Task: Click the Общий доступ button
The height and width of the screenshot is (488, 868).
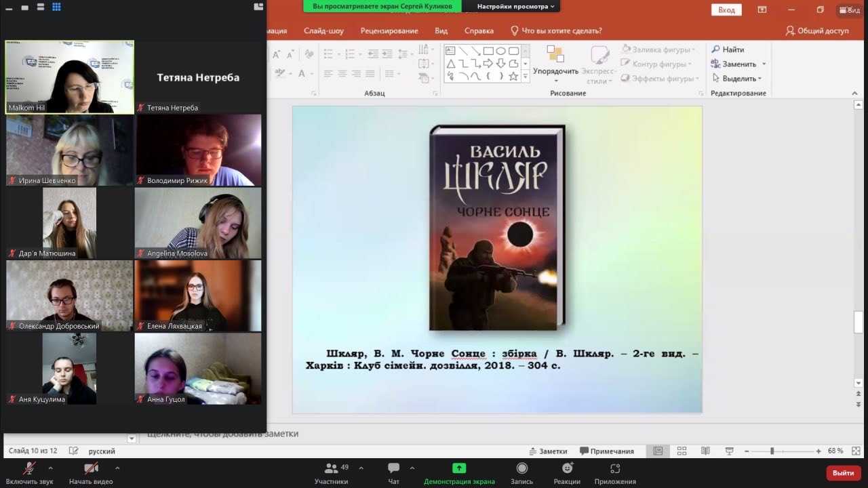Action: (x=817, y=30)
